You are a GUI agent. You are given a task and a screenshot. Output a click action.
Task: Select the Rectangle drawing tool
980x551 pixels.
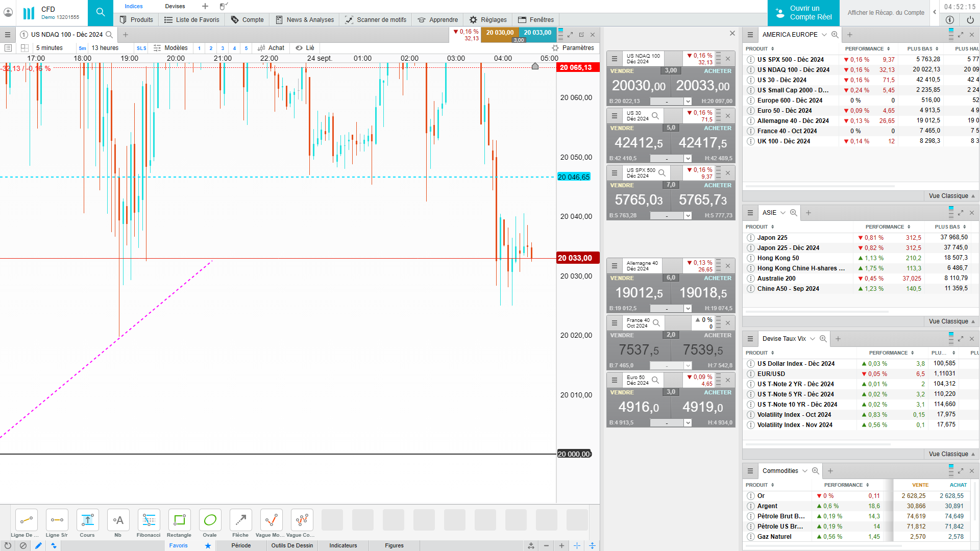click(x=179, y=520)
